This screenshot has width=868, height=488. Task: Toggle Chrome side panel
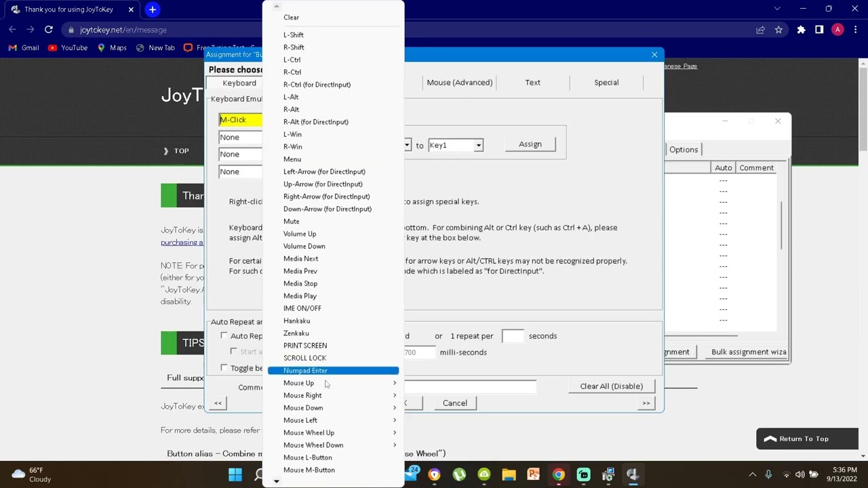[819, 30]
